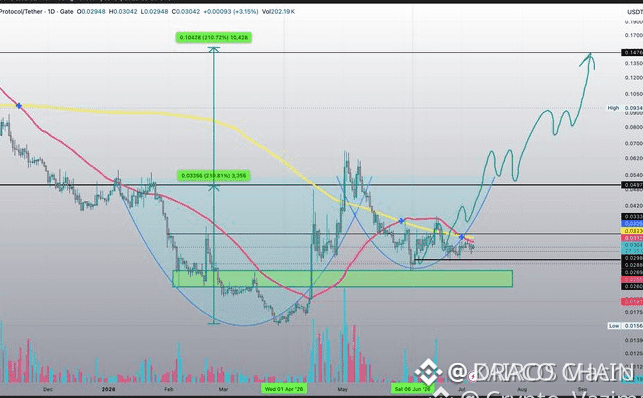The width and height of the screenshot is (643, 398).
Task: Click the Low 0.0156 price marker
Action: coord(625,326)
